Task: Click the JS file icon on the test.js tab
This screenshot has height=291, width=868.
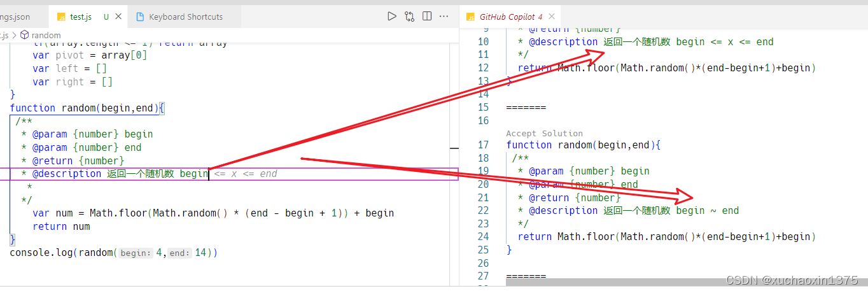Action: pos(61,17)
